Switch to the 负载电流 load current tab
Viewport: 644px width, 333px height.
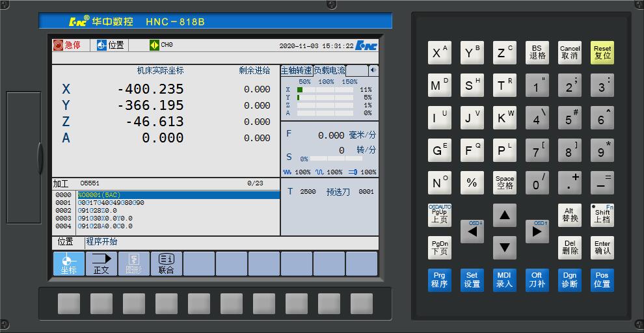pos(329,70)
